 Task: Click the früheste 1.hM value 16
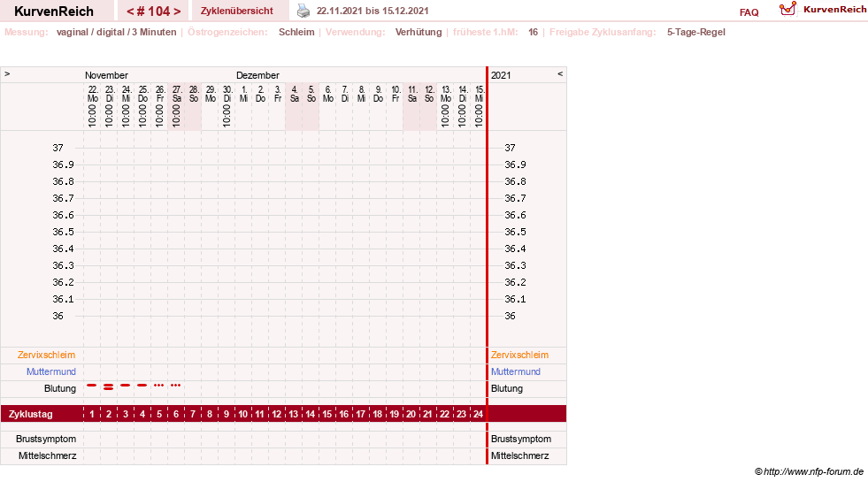pos(533,32)
